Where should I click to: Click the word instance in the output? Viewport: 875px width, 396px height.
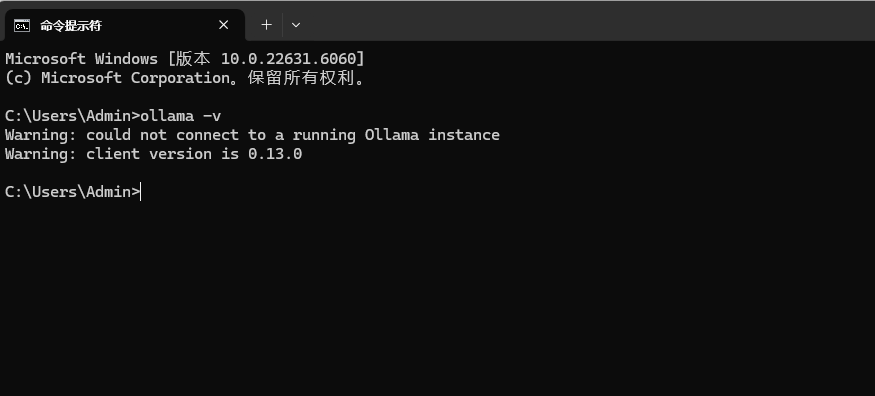tap(464, 135)
